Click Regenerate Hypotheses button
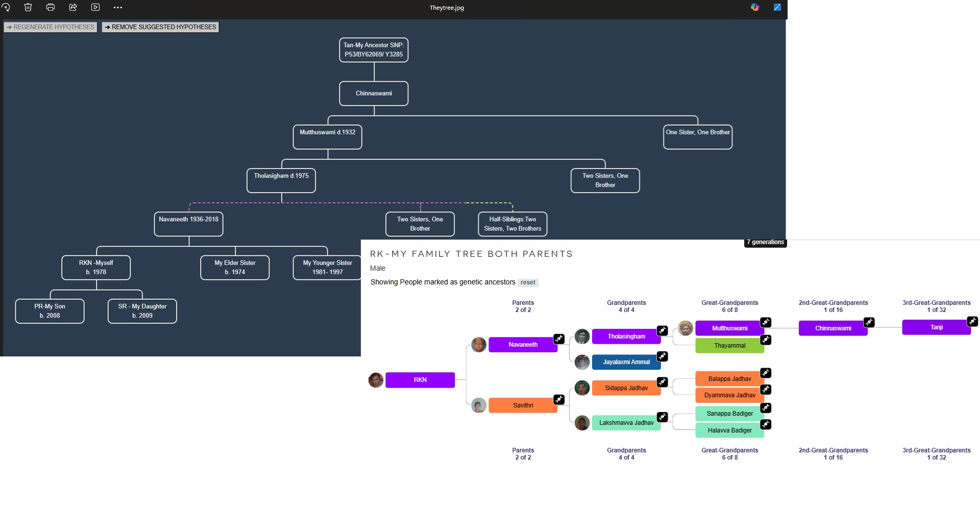980x527 pixels. tap(50, 27)
